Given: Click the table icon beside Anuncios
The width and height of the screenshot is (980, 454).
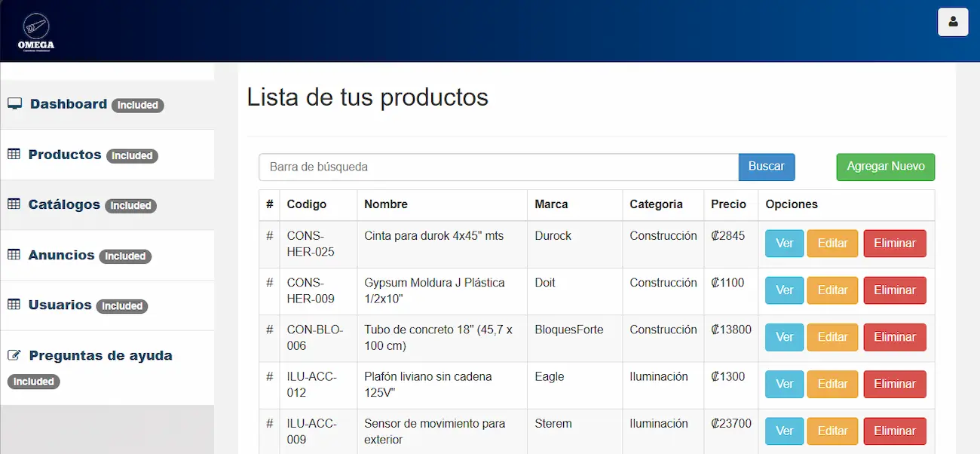Looking at the screenshot, I should click(14, 255).
